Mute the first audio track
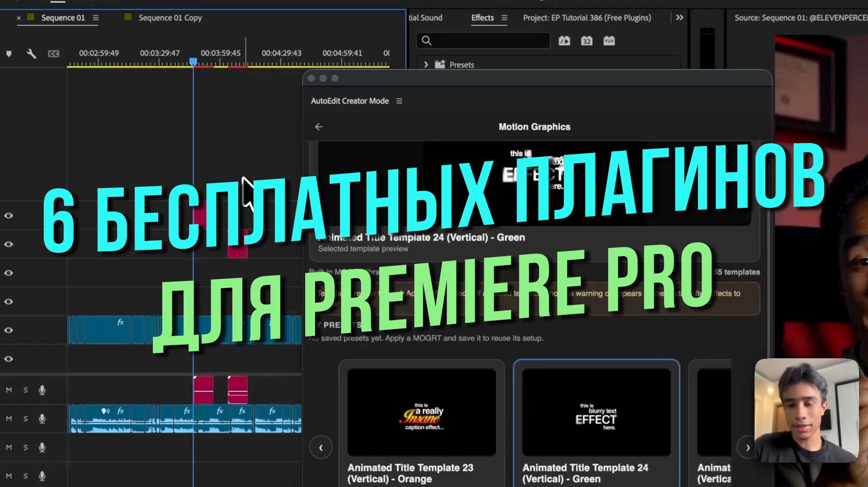 [x=9, y=390]
